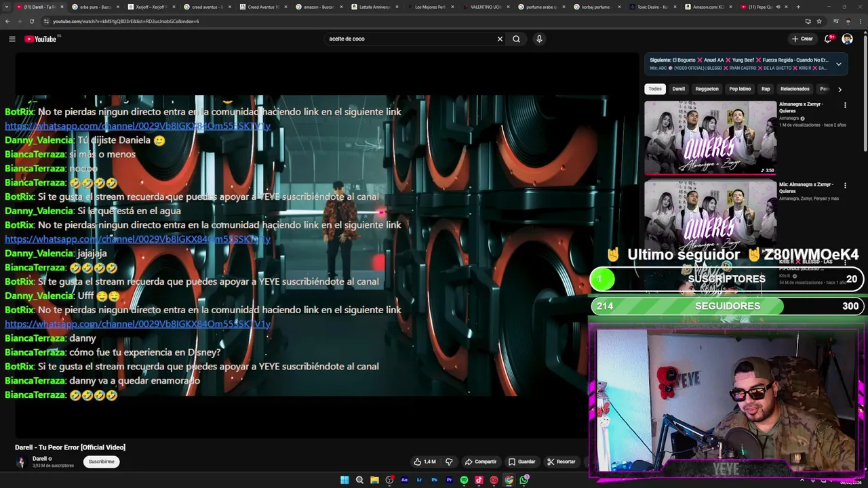This screenshot has height=488, width=868.
Task: Select the Reggaeton filter chip
Action: point(707,89)
